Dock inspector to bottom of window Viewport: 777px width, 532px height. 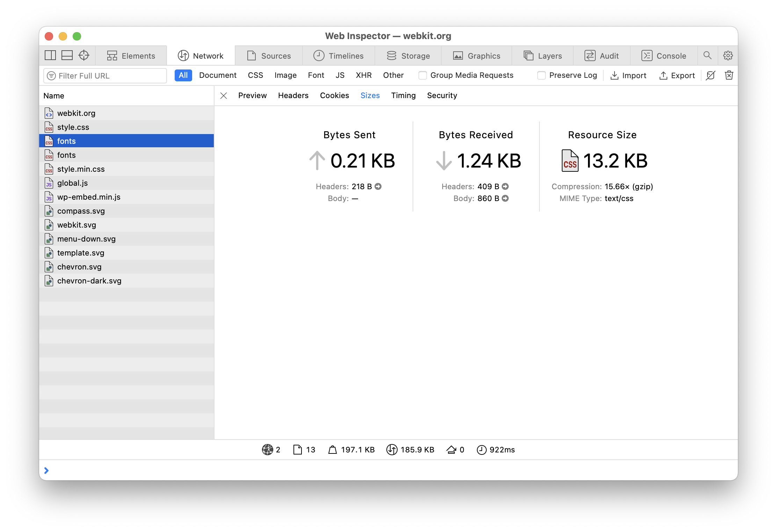67,56
